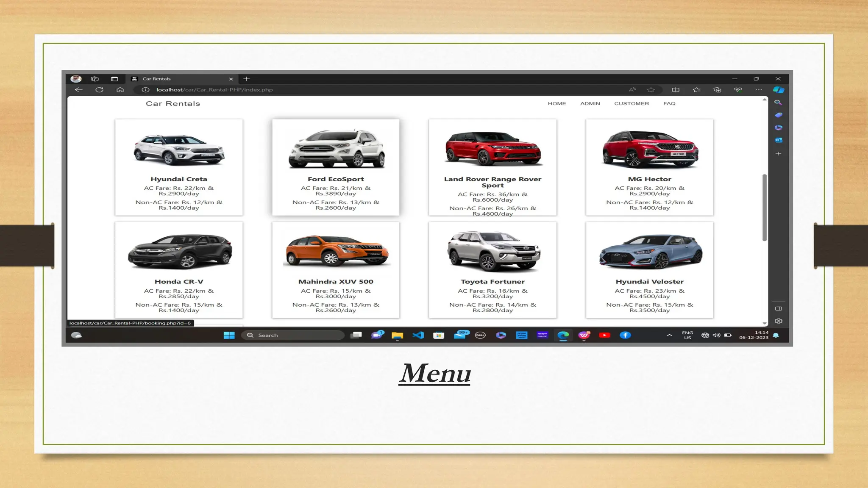Open the CUSTOMER menu link
This screenshot has height=488, width=868.
pos(632,103)
